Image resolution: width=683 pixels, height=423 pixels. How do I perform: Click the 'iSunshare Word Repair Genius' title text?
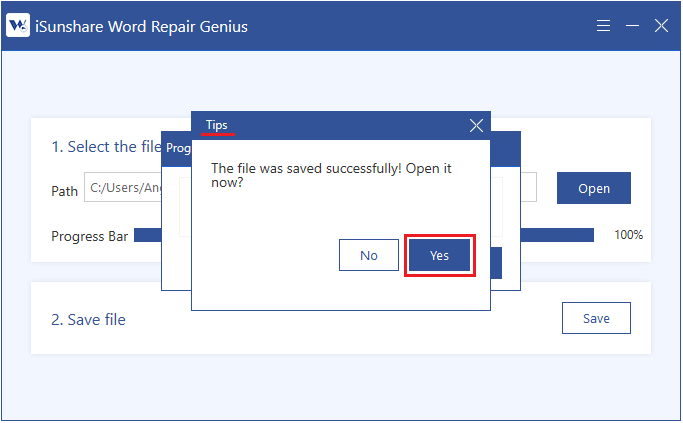pyautogui.click(x=141, y=27)
